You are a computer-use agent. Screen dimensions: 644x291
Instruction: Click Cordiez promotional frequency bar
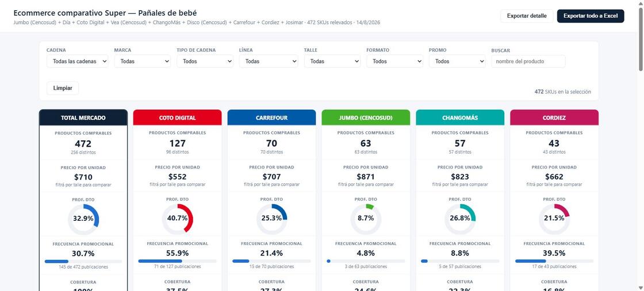(x=554, y=261)
